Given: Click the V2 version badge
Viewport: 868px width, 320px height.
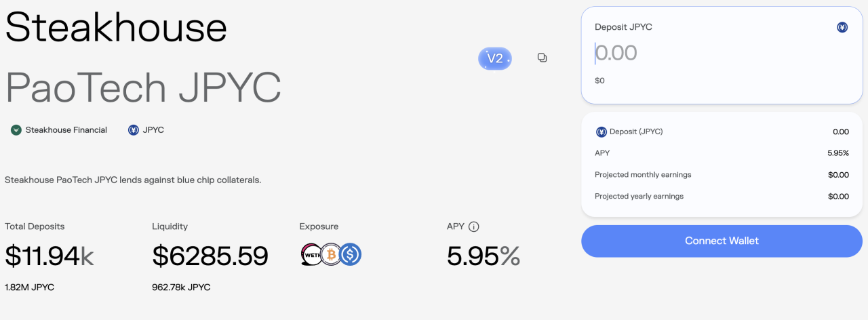Looking at the screenshot, I should [495, 59].
